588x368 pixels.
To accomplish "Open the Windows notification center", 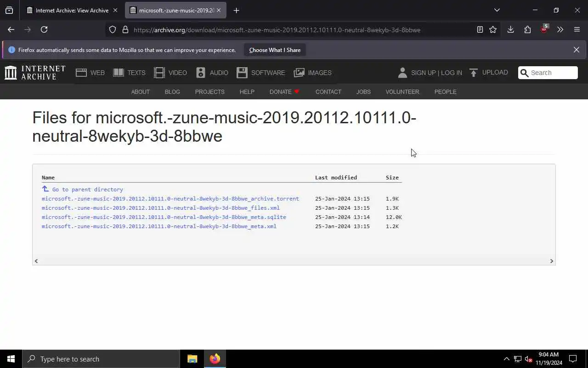I will point(573,359).
